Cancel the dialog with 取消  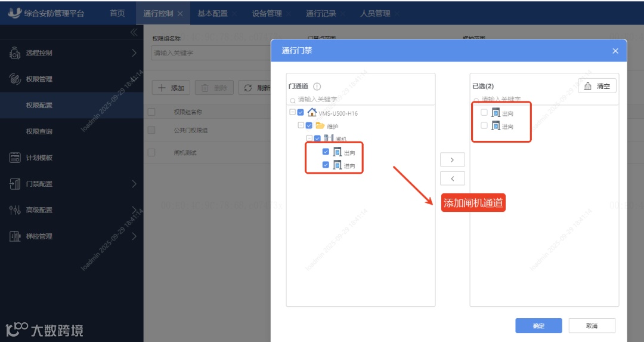(592, 325)
